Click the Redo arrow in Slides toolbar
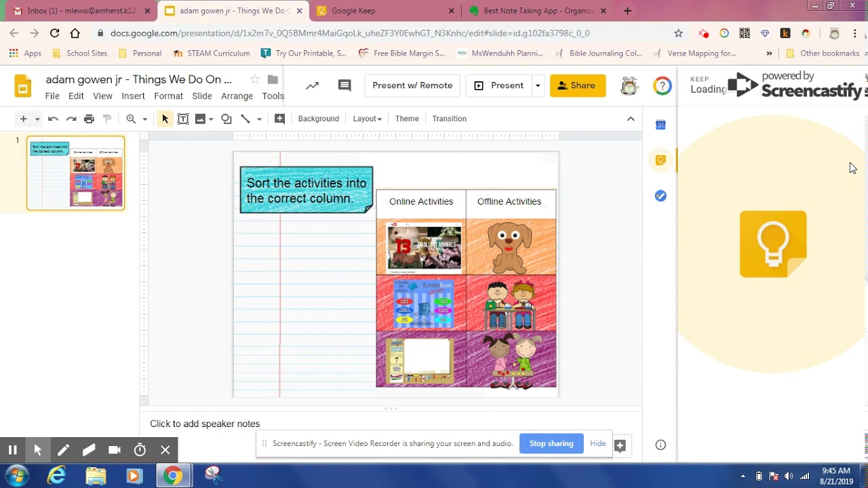 click(x=71, y=119)
